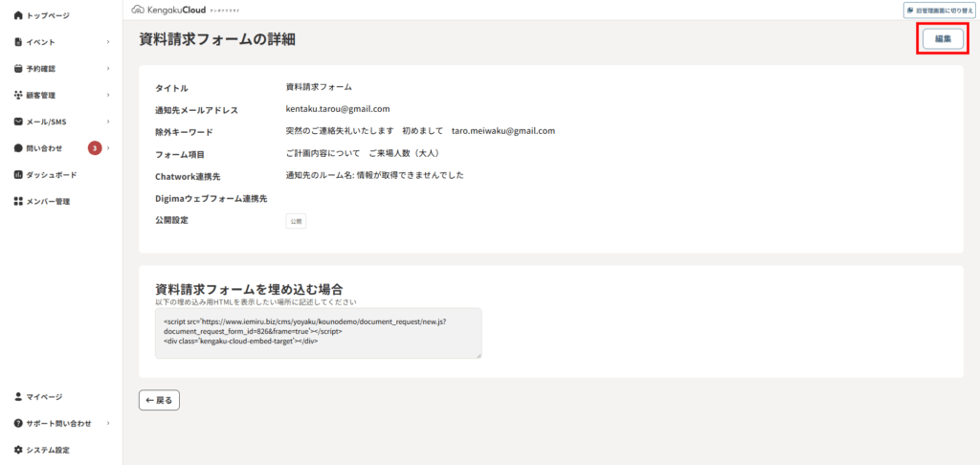Click the red notification badge showing 3

95,148
